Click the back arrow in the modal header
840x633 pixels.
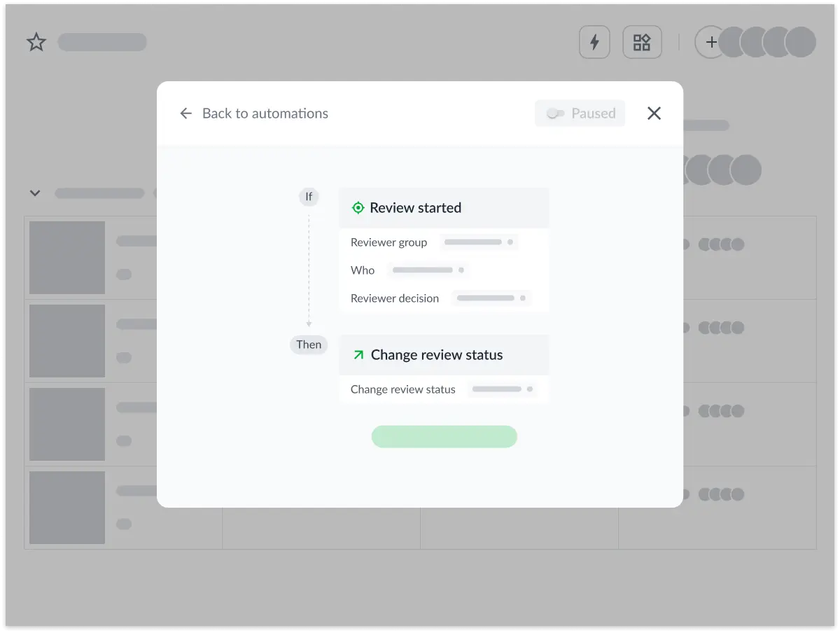point(185,113)
